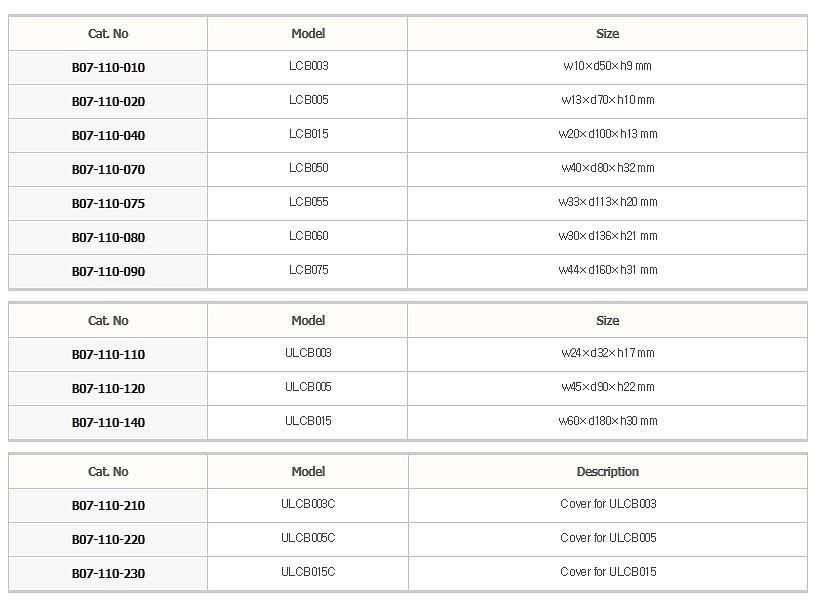Select the B07-110-020 catalog entry

[108, 102]
